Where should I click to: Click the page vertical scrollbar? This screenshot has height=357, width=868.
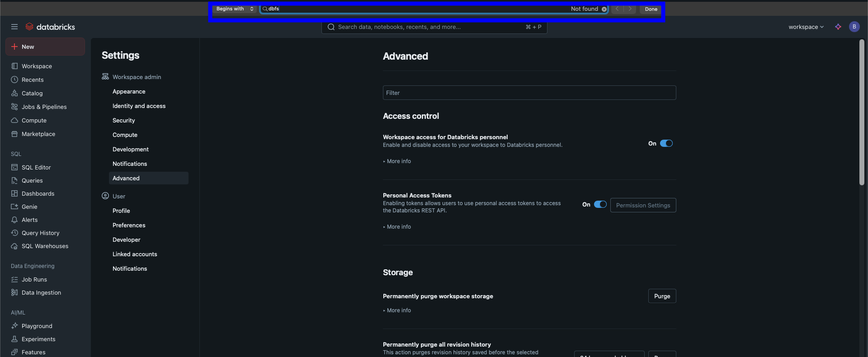(862, 112)
